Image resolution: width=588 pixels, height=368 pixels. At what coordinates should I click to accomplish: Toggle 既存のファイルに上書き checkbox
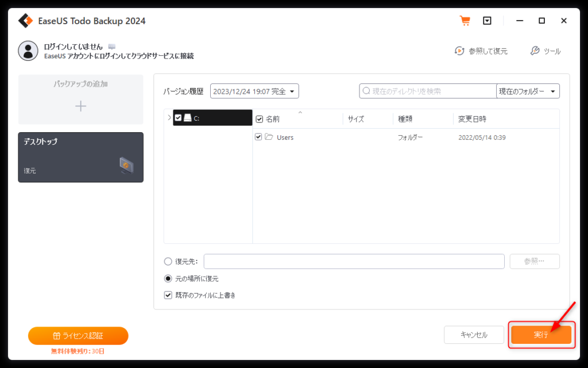pyautogui.click(x=168, y=295)
